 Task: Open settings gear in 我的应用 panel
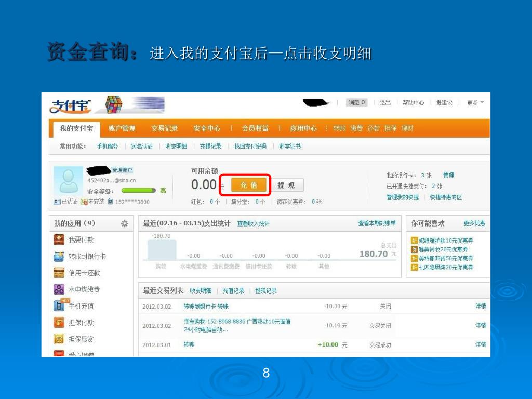125,223
